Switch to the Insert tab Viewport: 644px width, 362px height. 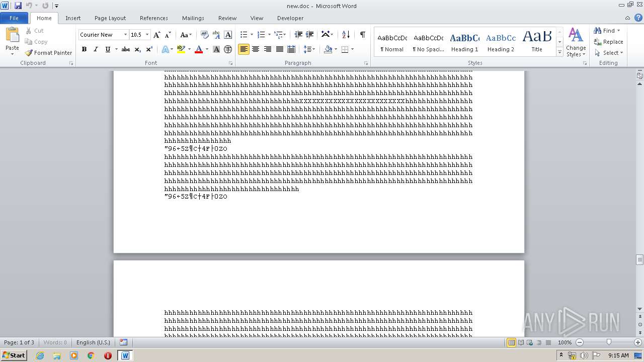tap(73, 18)
